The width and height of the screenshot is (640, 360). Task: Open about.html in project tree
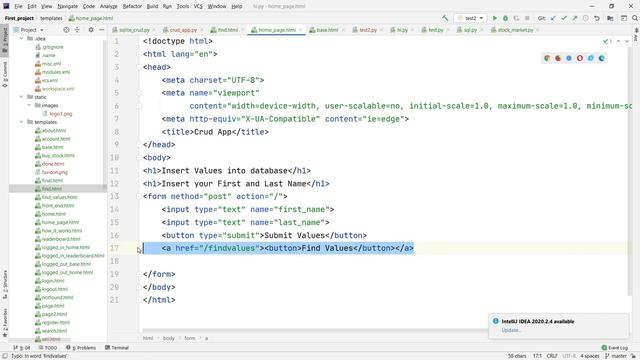point(53,130)
